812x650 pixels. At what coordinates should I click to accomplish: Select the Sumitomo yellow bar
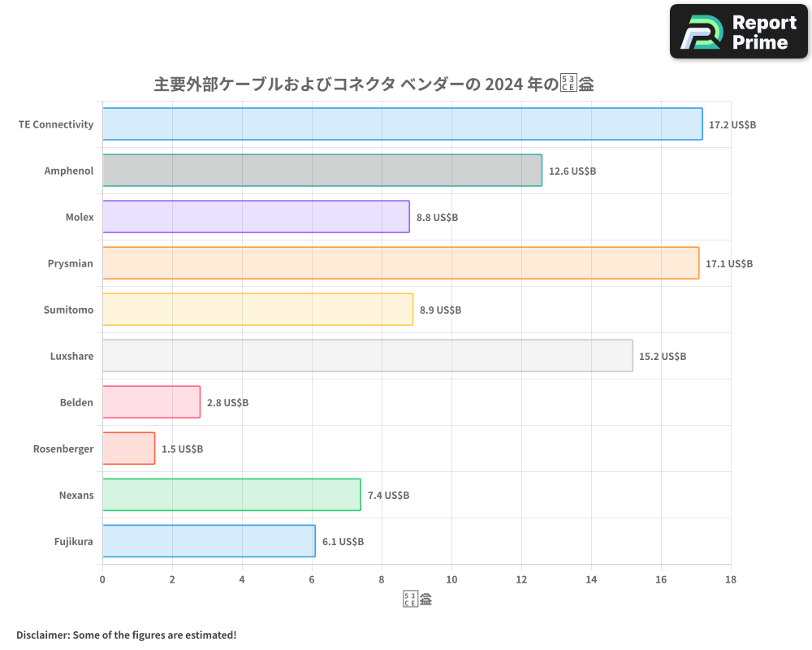256,310
